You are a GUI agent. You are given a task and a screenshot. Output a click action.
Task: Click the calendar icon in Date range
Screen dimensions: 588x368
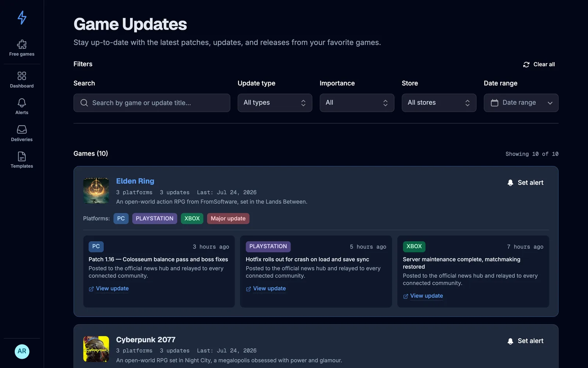point(495,103)
